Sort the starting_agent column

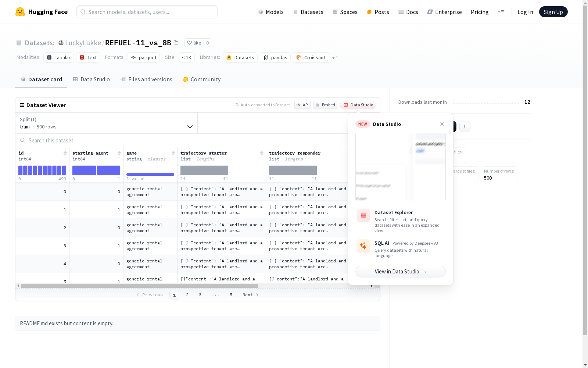point(119,153)
